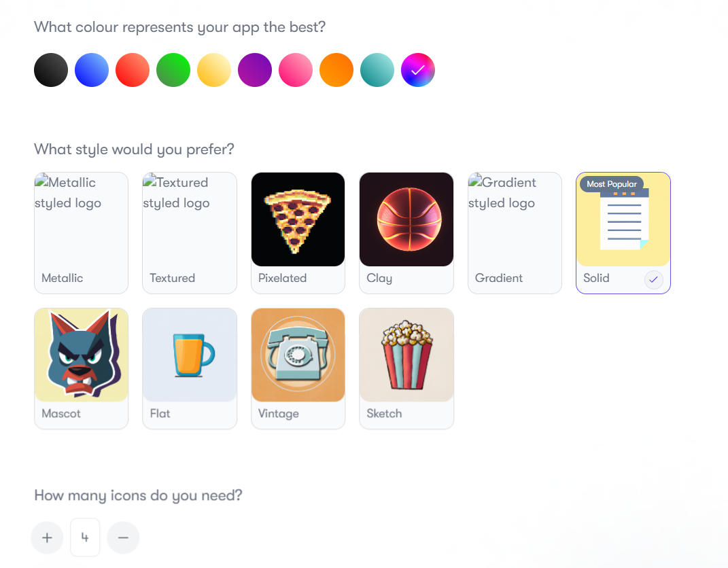The image size is (728, 568).
Task: Choose the Vintage telephone style
Action: coord(298,368)
